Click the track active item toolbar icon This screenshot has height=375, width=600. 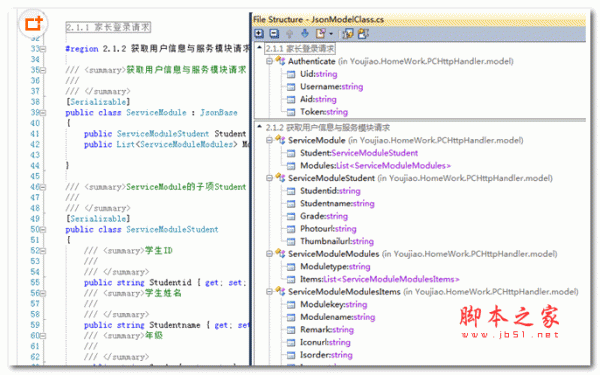[x=348, y=34]
